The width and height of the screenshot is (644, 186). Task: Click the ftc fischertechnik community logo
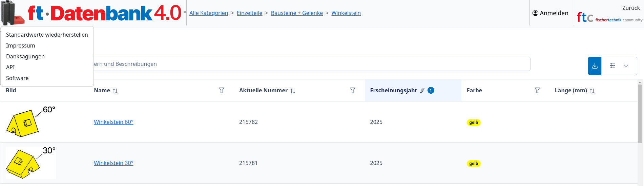[x=609, y=17]
